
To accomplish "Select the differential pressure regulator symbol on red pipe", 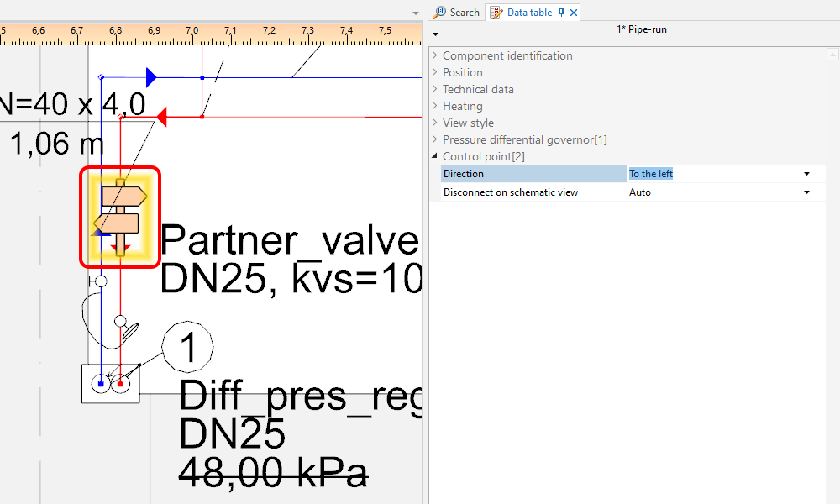I will pos(121,322).
